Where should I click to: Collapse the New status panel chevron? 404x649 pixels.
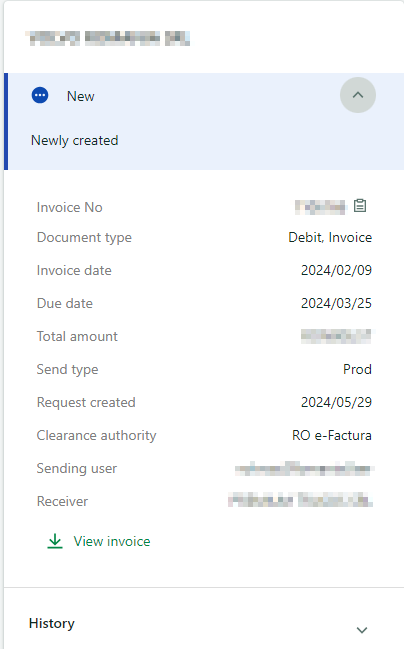pyautogui.click(x=358, y=95)
